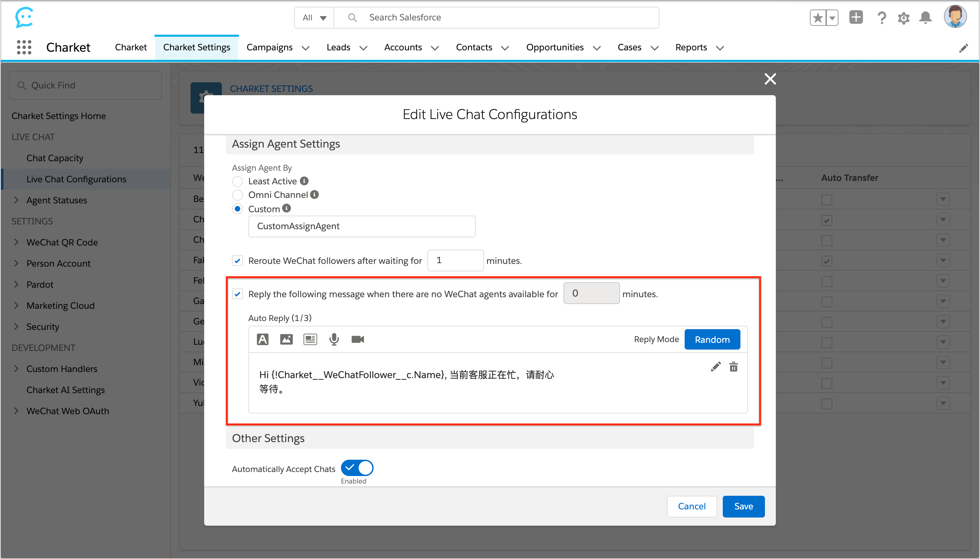Close the dialog with the X icon
980x559 pixels.
[x=770, y=79]
